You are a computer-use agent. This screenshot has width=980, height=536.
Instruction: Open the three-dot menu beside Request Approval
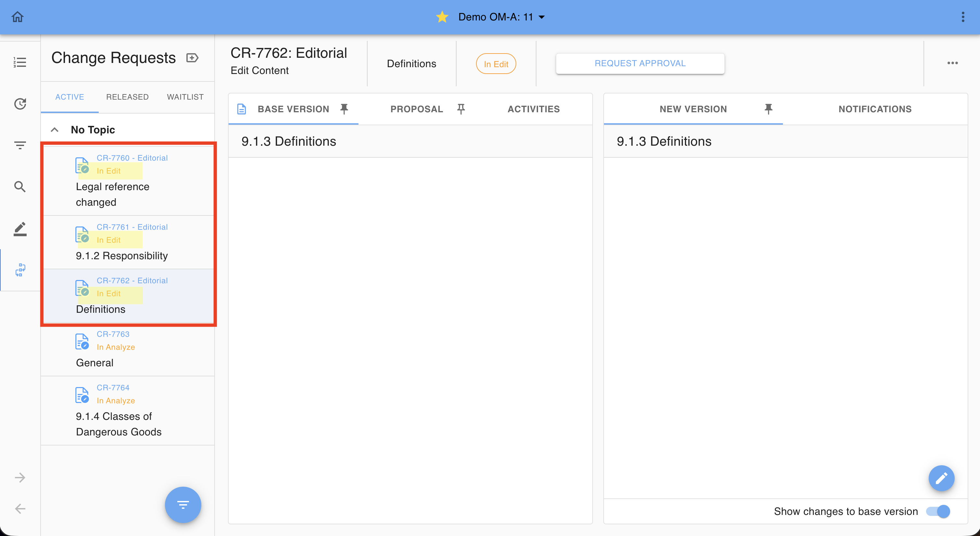click(x=952, y=63)
